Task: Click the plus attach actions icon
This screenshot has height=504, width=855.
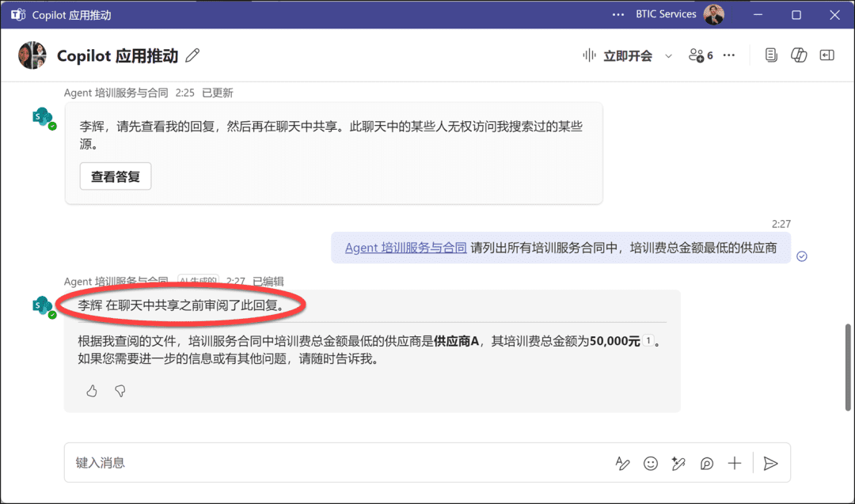Action: point(735,463)
